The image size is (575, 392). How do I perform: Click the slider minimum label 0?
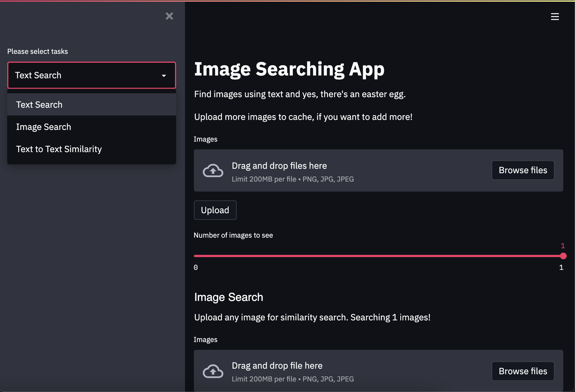pos(196,268)
